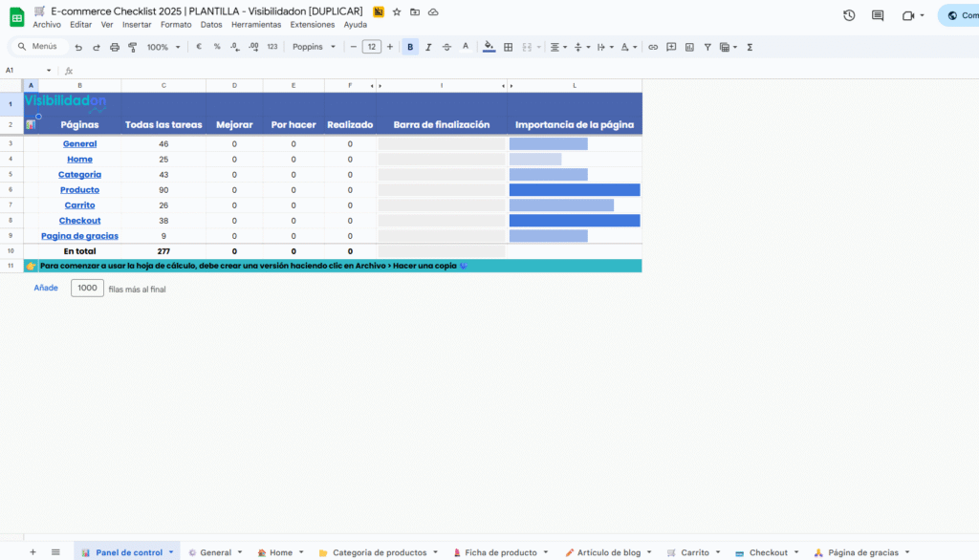Click the undo arrow
The width and height of the screenshot is (979, 560).
tap(78, 47)
